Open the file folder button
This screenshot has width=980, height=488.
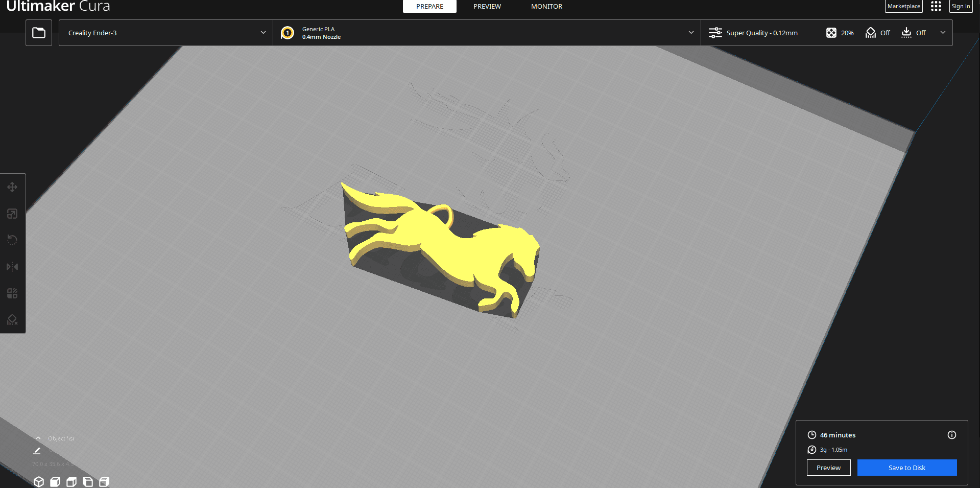39,33
